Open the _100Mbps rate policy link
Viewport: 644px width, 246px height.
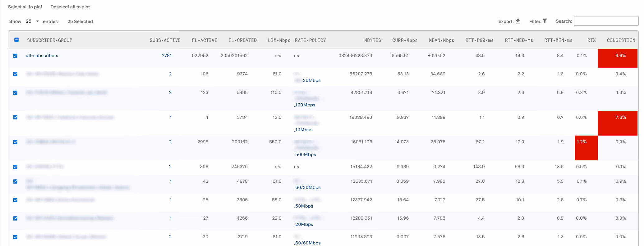305,105
